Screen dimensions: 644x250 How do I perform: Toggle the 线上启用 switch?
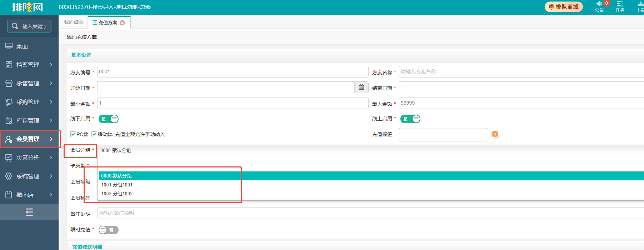(410, 119)
